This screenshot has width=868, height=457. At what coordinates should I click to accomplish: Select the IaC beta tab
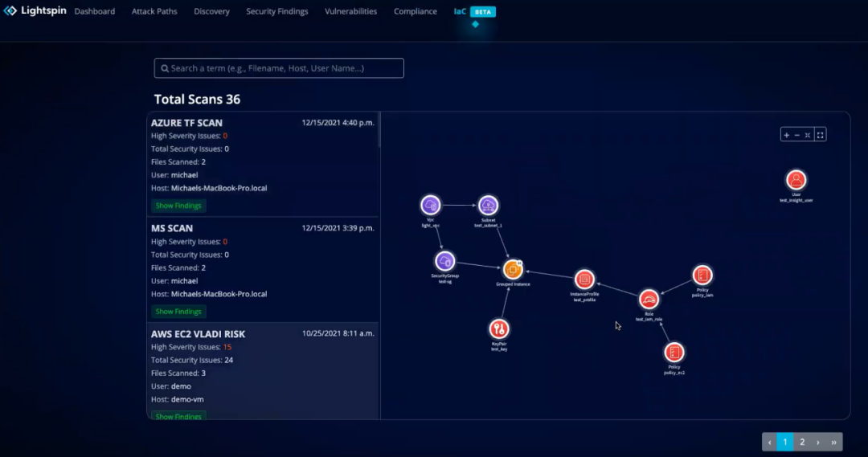coord(474,11)
